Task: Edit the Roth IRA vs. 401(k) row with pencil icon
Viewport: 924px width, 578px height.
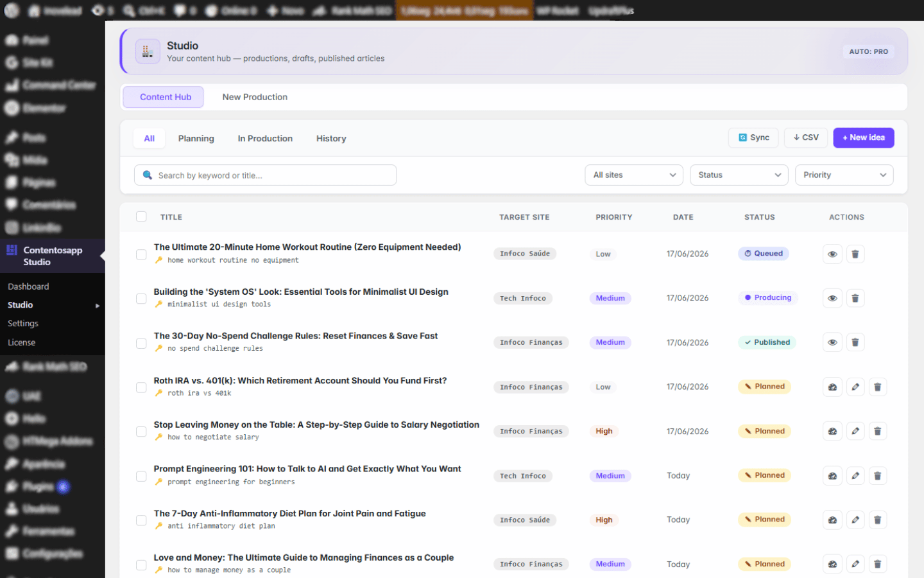Action: pos(855,387)
